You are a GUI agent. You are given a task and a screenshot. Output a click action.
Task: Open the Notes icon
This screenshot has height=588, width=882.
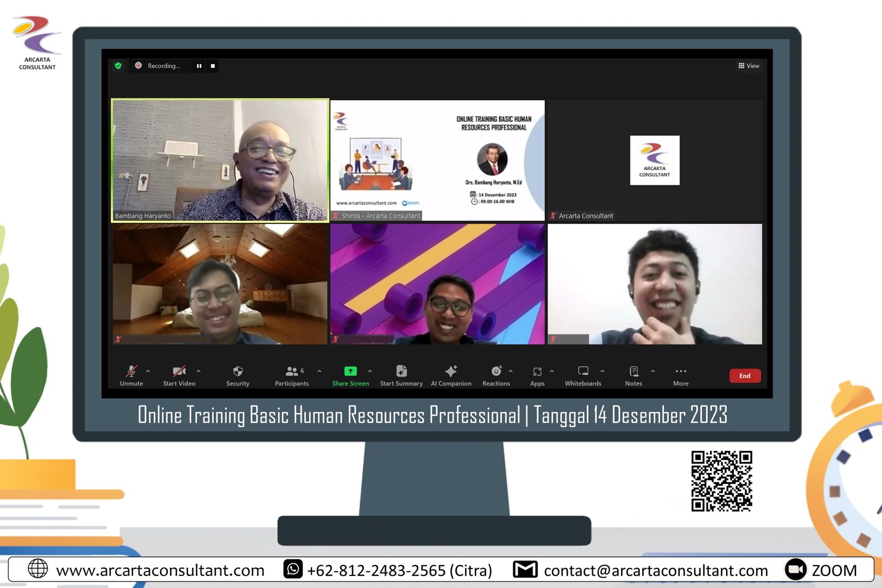pyautogui.click(x=633, y=371)
